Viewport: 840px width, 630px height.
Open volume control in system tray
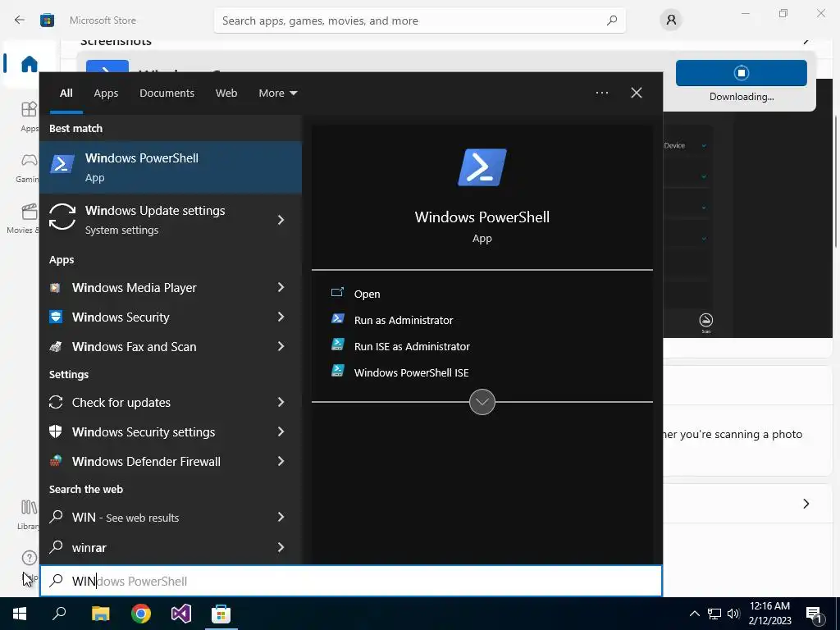(734, 614)
